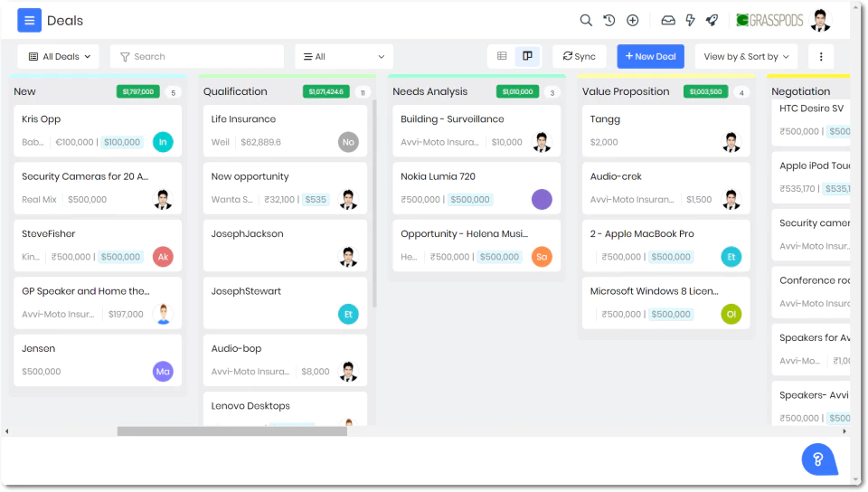Image resolution: width=868 pixels, height=492 pixels.
Task: Click the New column header
Action: coord(25,91)
